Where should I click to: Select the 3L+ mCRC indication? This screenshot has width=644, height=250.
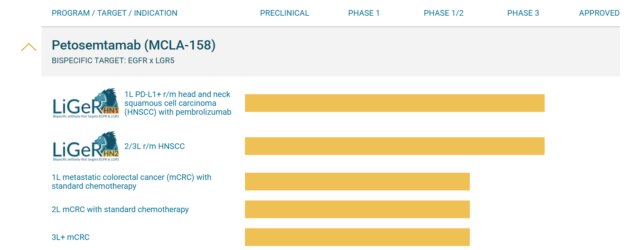coord(71,237)
